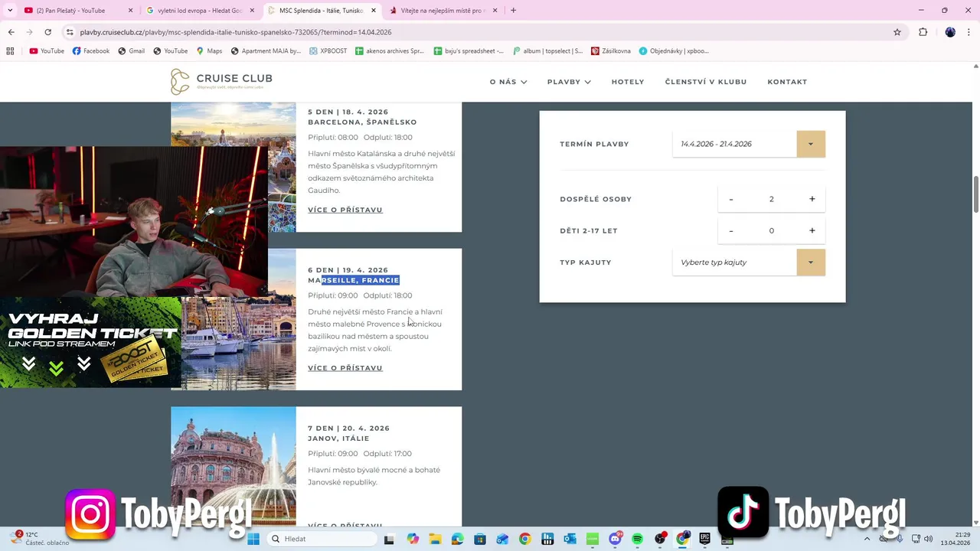Close the MSC Splendida tab
The height and width of the screenshot is (551, 980).
[x=374, y=11]
